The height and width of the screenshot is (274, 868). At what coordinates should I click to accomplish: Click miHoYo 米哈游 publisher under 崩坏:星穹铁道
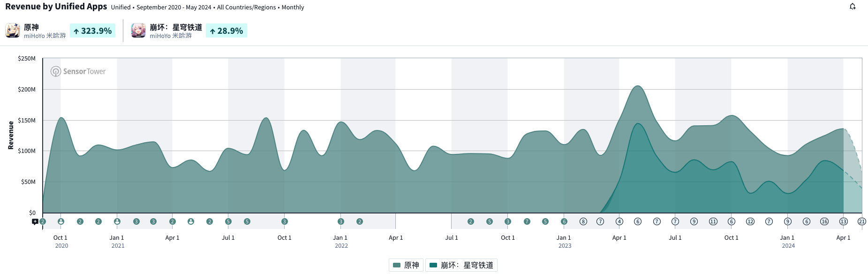pyautogui.click(x=171, y=36)
